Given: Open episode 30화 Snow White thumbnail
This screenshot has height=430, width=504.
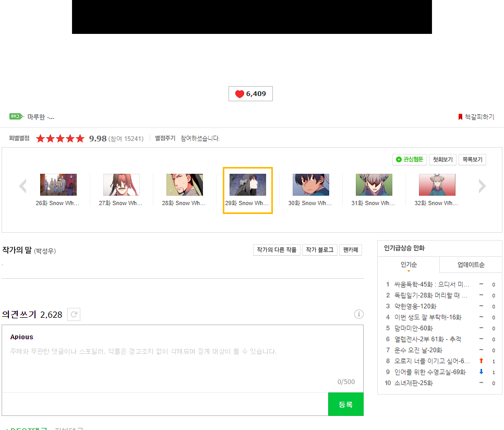Looking at the screenshot, I should tap(311, 185).
